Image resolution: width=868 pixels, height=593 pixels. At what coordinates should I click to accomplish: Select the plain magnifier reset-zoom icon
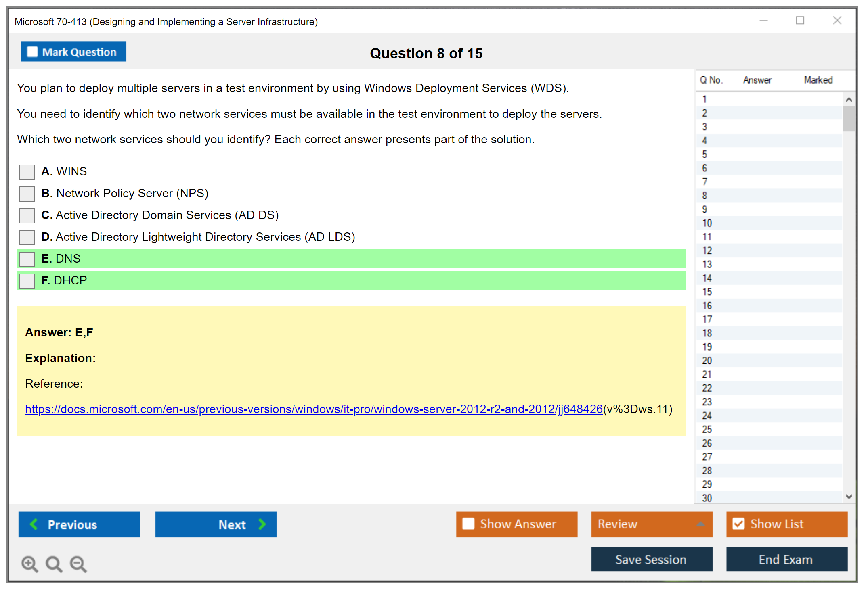[x=54, y=564]
